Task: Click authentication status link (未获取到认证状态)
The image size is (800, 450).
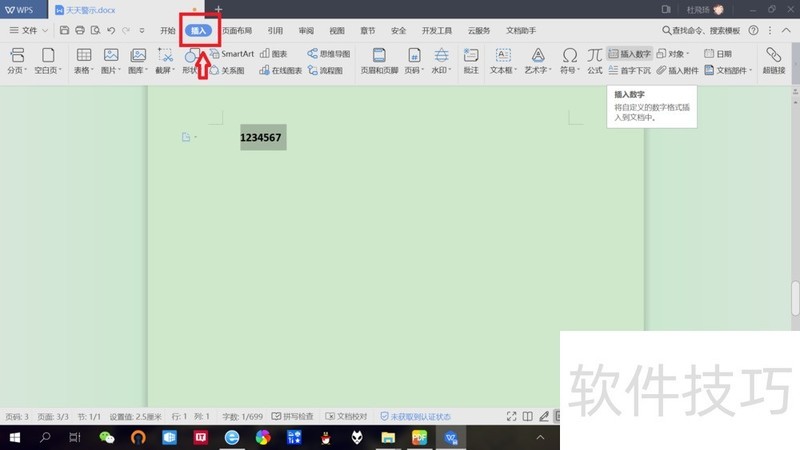Action: pos(415,416)
